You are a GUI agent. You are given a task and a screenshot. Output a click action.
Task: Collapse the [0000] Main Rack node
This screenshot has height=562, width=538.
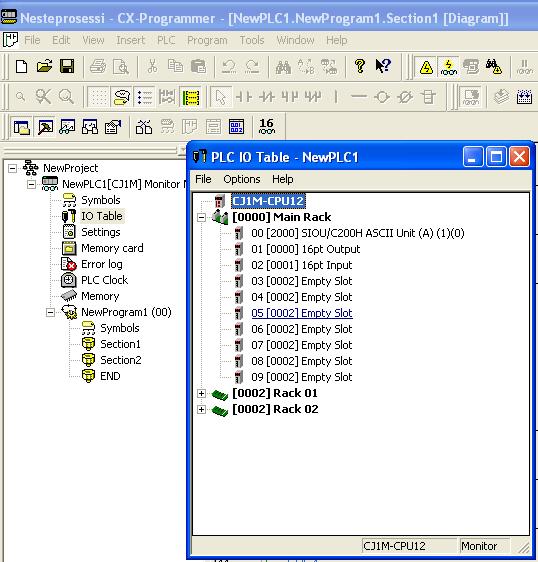tap(201, 217)
